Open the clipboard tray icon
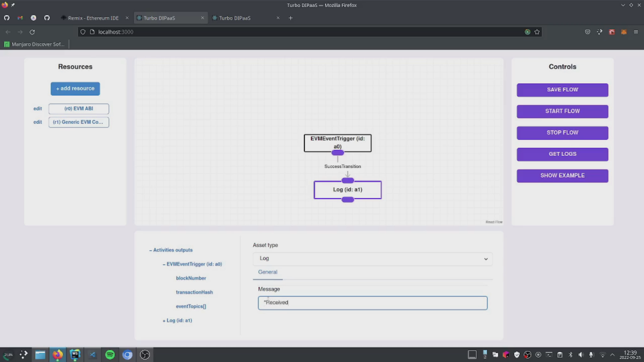 (560, 355)
